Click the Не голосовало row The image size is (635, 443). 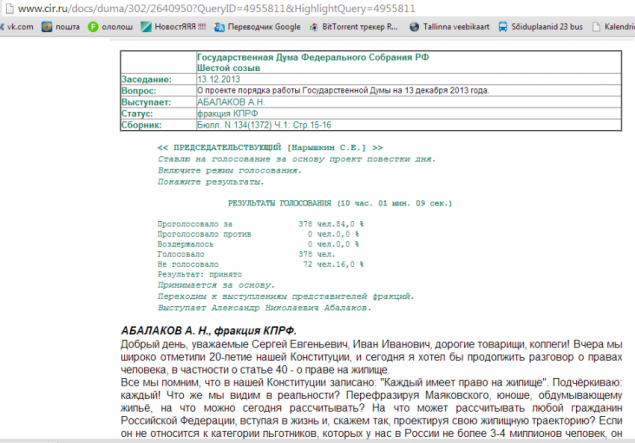(260, 264)
